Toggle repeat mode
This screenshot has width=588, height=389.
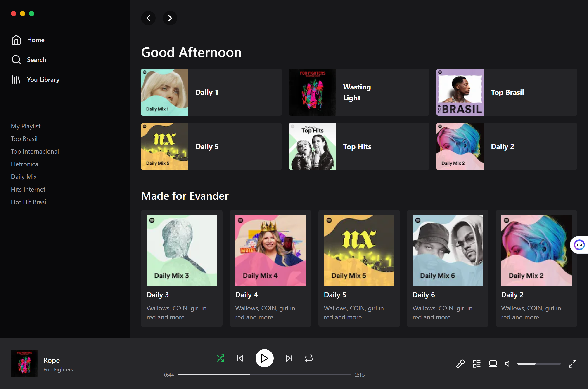tap(309, 358)
